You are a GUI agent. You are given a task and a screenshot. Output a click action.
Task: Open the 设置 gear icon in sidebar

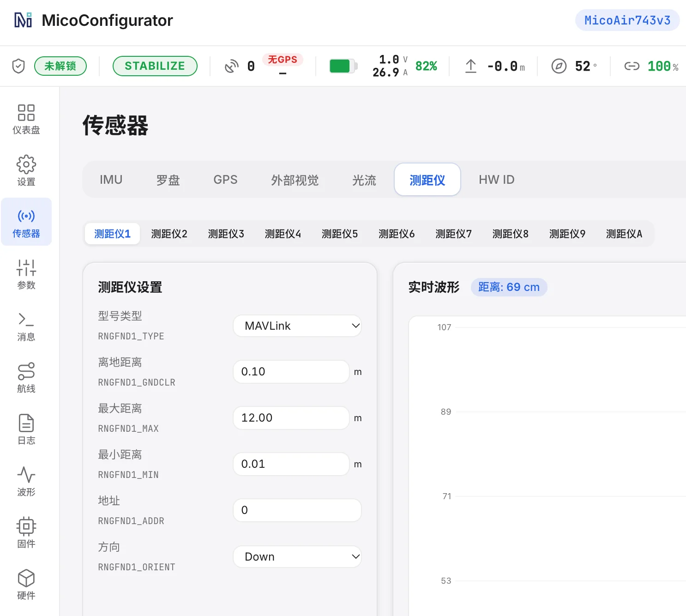pos(26,164)
